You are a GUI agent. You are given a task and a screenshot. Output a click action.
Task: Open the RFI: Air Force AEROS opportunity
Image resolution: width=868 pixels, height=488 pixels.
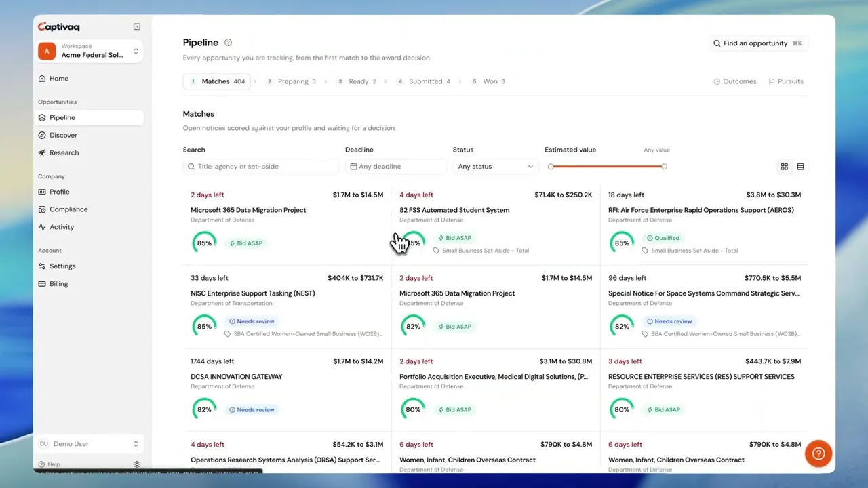pyautogui.click(x=701, y=210)
